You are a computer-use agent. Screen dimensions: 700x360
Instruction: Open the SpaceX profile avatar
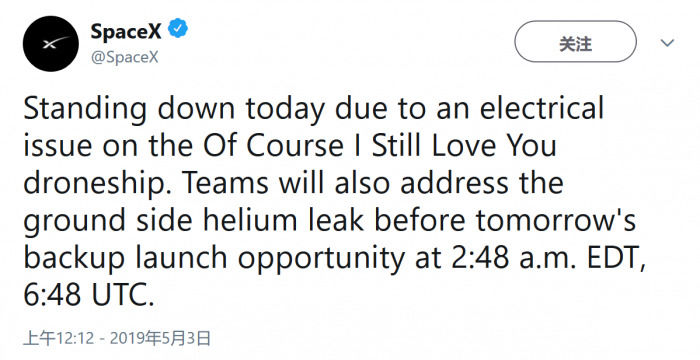pos(50,43)
